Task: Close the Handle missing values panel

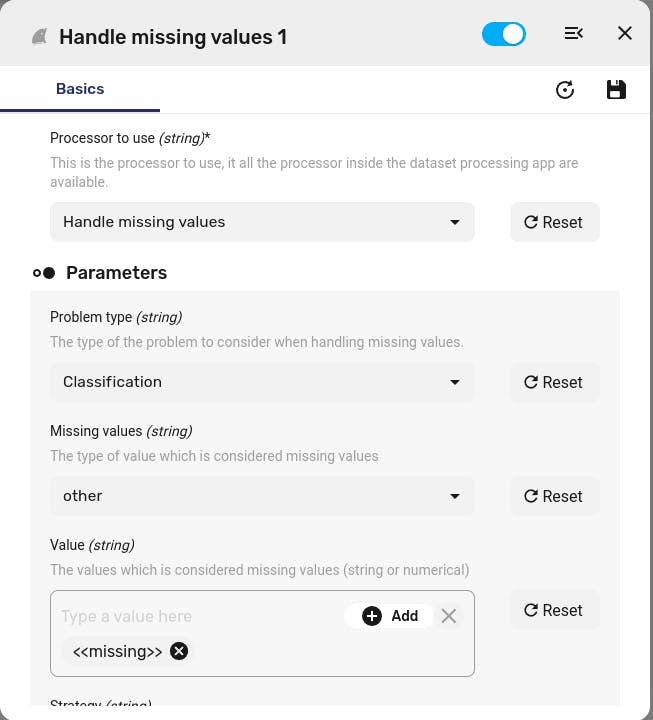Action: point(625,33)
